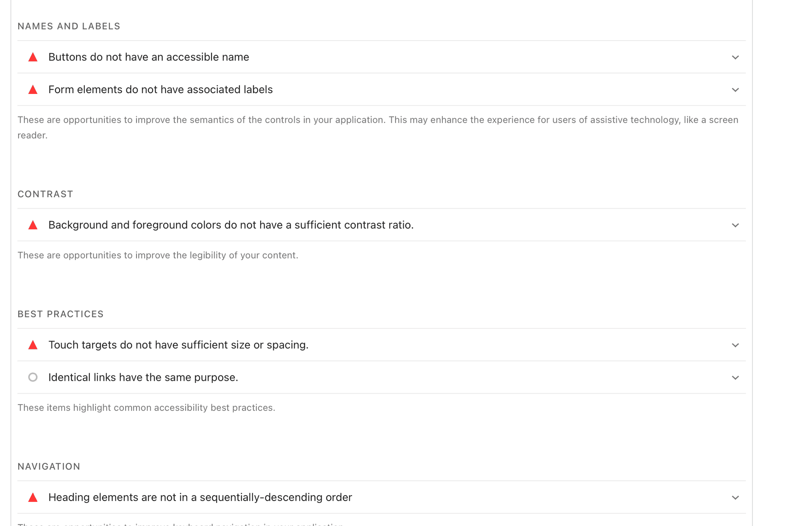Click the NAMES AND LABELS section heading

(x=69, y=26)
